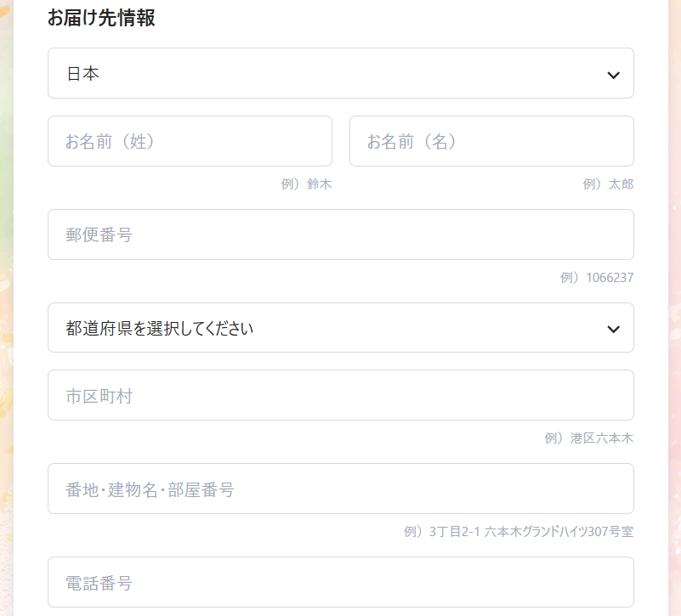
Task: Open the 日本 country dropdown
Action: coord(340,73)
